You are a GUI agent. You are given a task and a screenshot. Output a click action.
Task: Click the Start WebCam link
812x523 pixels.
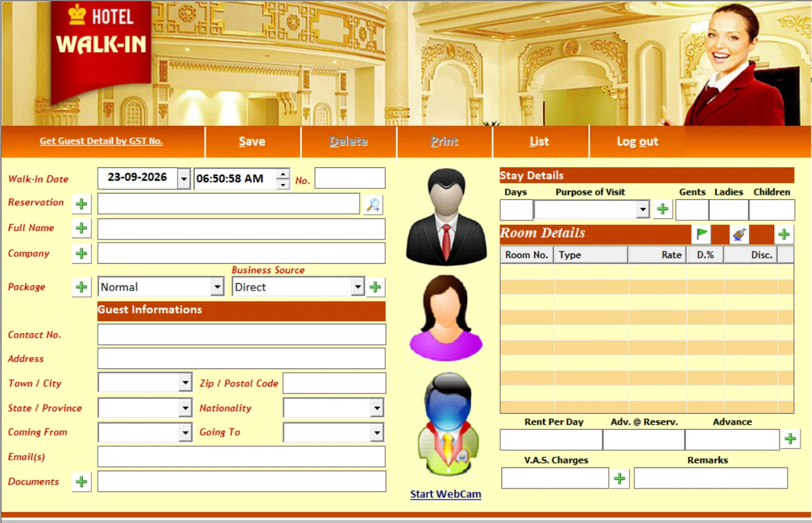pos(446,494)
